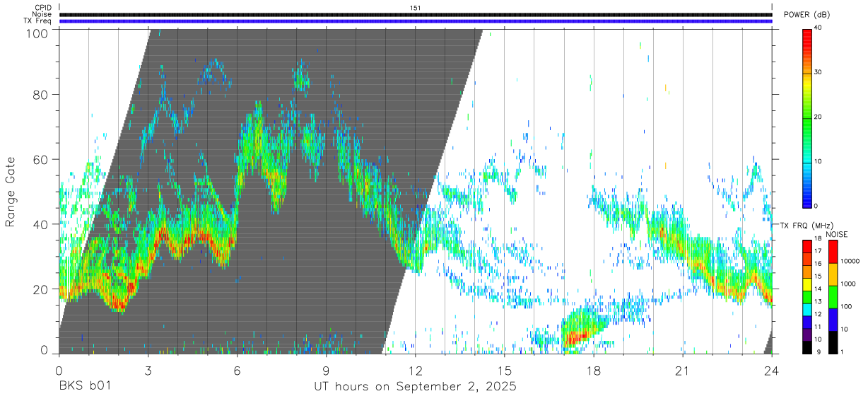
Task: Pick the red swatch of the TX FRQ legend
Action: [x=808, y=247]
